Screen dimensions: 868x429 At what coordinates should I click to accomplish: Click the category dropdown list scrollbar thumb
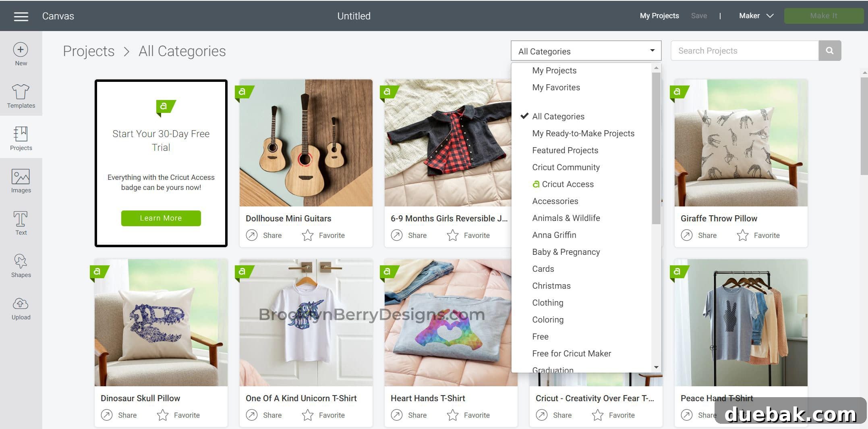[657, 148]
